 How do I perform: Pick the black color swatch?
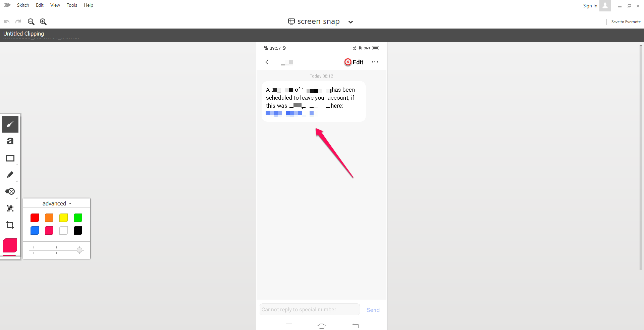[78, 231]
